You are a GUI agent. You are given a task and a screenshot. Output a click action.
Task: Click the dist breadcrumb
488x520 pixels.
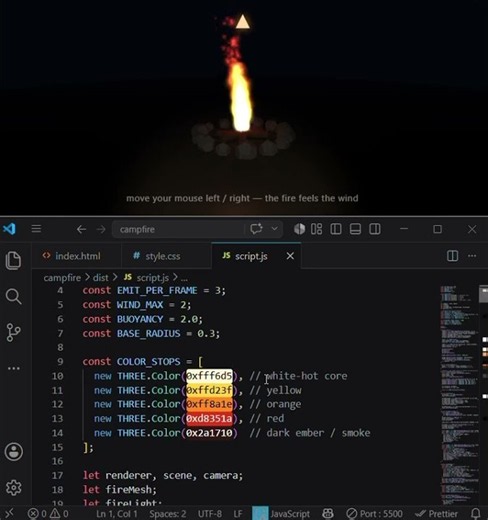click(x=101, y=278)
